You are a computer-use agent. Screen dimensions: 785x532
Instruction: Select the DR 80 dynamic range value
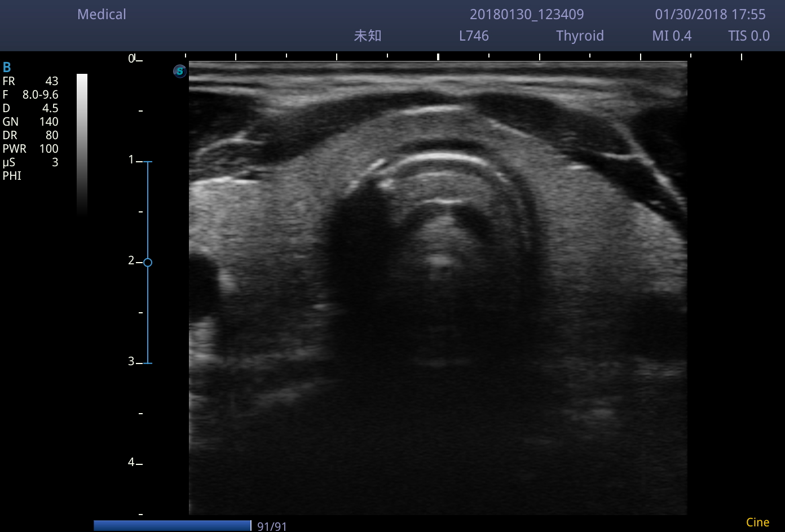pyautogui.click(x=30, y=135)
